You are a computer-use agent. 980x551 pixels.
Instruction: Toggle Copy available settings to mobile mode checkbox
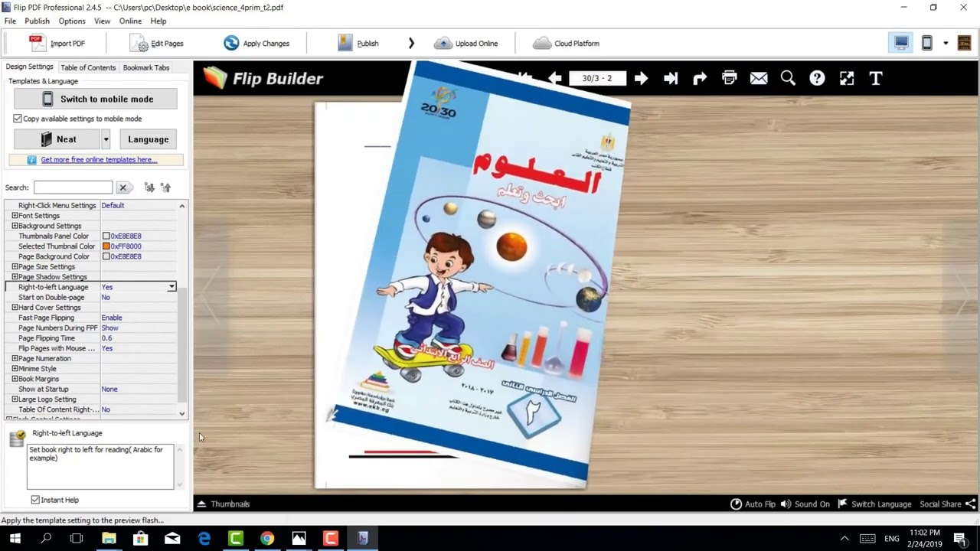tap(18, 119)
